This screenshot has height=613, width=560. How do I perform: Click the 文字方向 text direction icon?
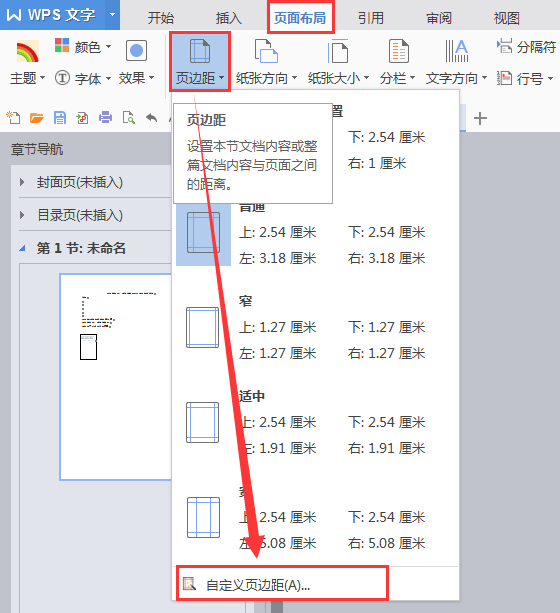click(456, 51)
